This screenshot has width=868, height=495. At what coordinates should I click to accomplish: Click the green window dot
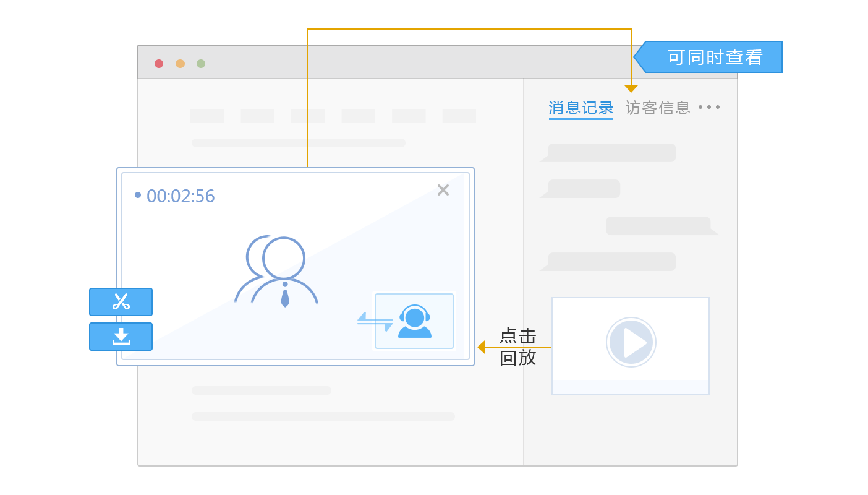201,64
